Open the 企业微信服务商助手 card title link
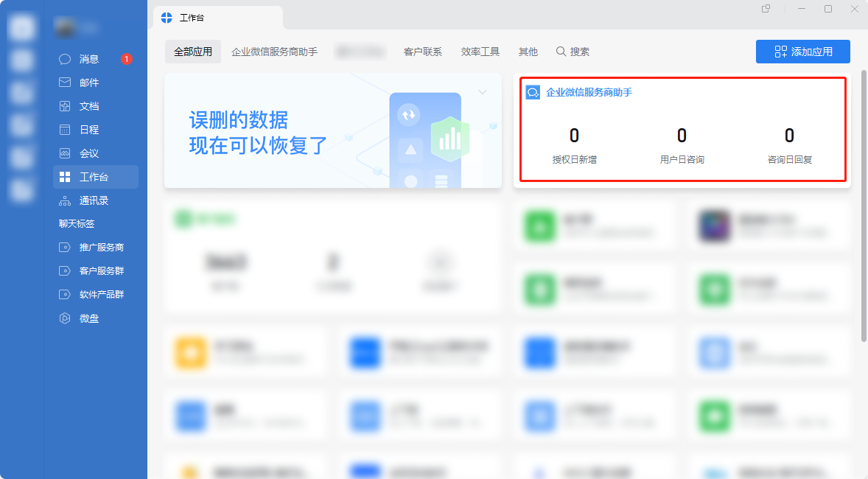Screen dimensions: 868x479 (589, 92)
